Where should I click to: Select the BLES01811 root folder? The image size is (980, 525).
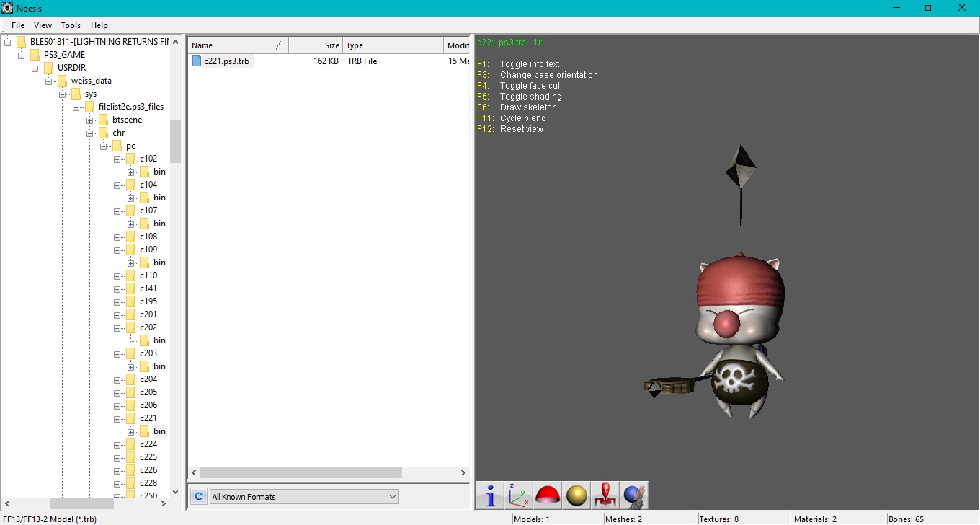coord(99,42)
